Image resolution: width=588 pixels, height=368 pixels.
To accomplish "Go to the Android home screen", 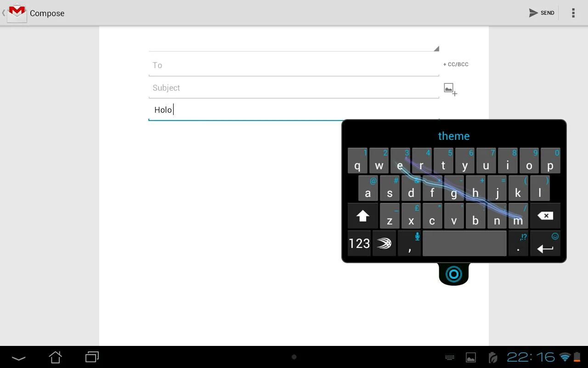I will (x=55, y=357).
